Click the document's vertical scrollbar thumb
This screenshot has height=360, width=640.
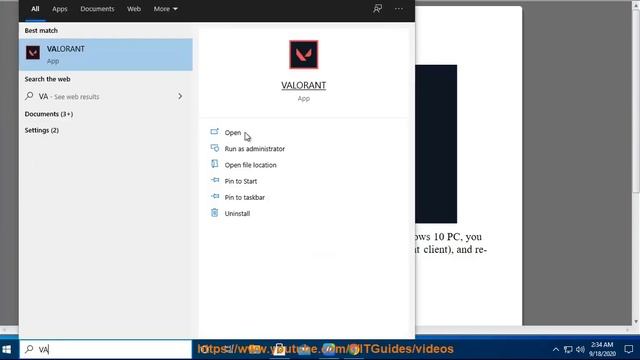point(636,100)
